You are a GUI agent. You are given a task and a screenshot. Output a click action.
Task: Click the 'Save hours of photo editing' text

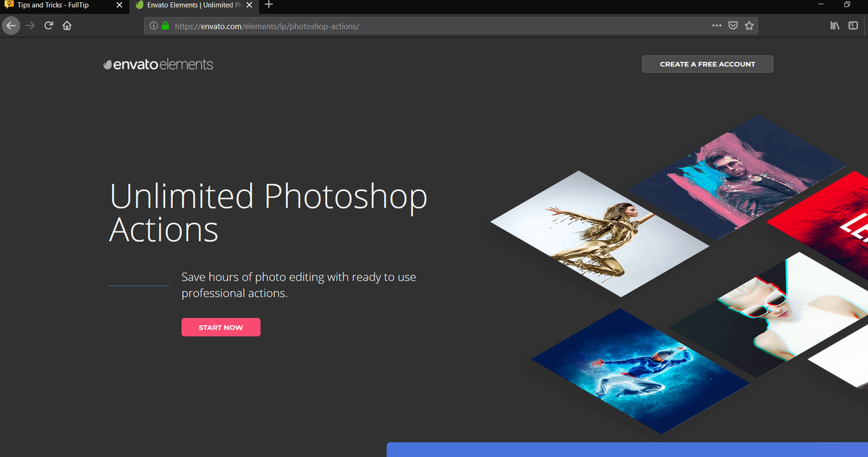(x=299, y=286)
